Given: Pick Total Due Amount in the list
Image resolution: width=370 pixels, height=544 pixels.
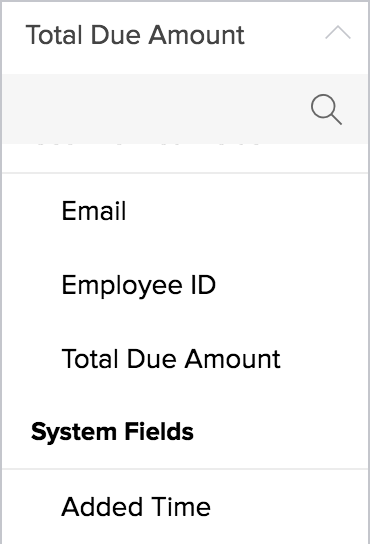Looking at the screenshot, I should [185, 358].
